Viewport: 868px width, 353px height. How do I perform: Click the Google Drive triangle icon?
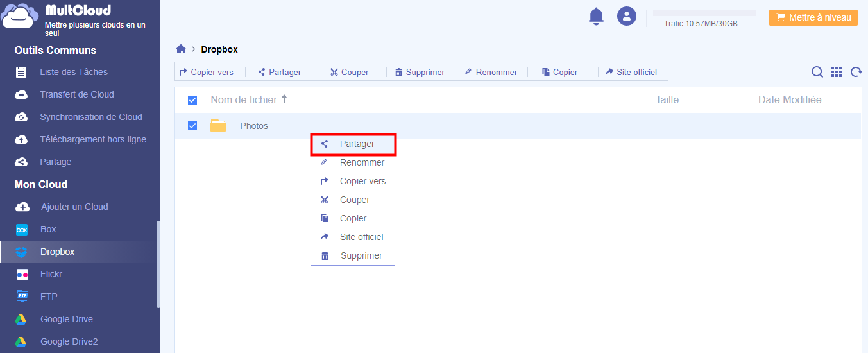(21, 319)
